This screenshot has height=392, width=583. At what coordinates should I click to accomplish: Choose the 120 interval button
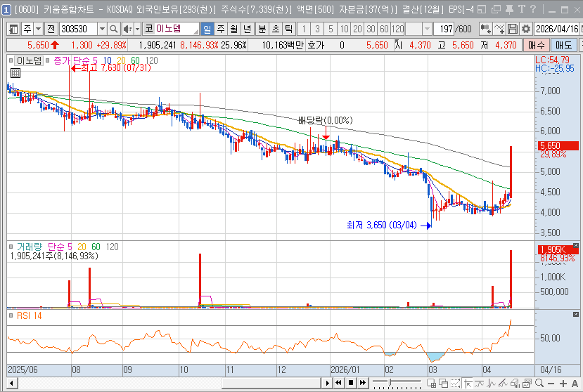pos(397,29)
